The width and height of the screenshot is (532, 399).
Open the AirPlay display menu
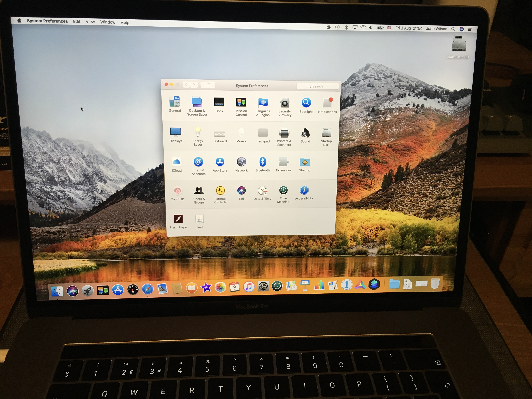click(x=355, y=27)
